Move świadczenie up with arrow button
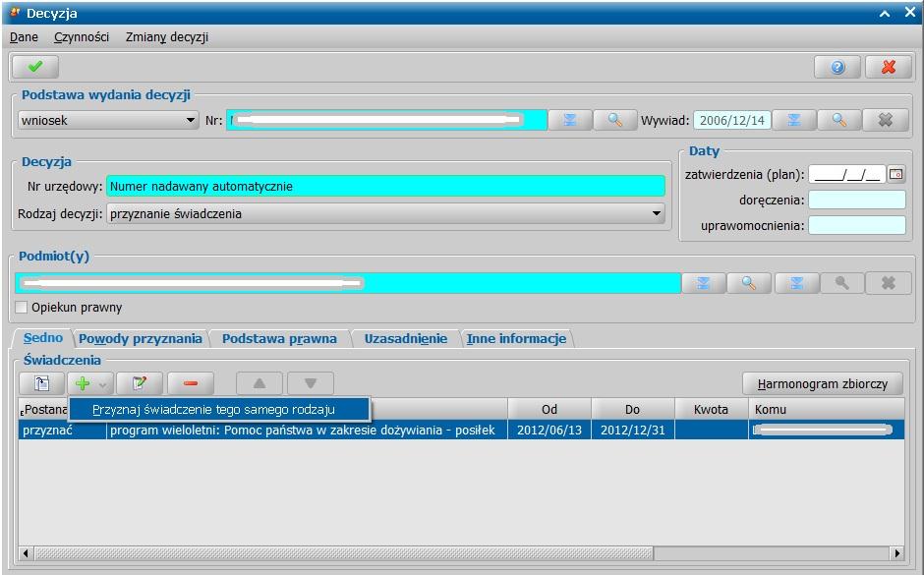Screen dimensions: 924x575 pos(260,383)
